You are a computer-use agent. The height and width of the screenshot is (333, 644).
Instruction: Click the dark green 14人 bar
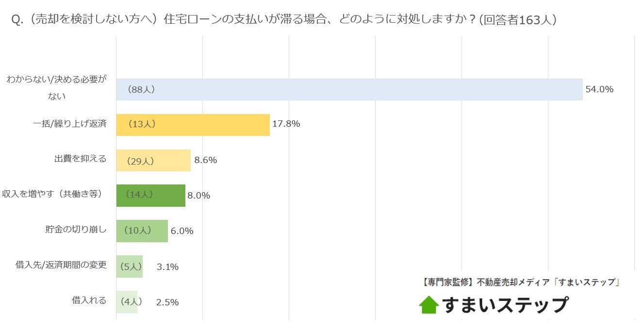[150, 196]
